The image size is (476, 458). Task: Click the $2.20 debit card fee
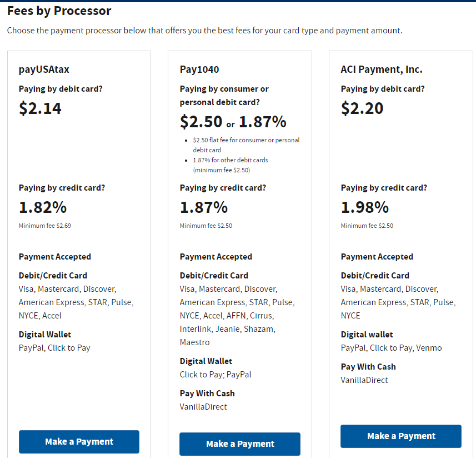pos(362,108)
